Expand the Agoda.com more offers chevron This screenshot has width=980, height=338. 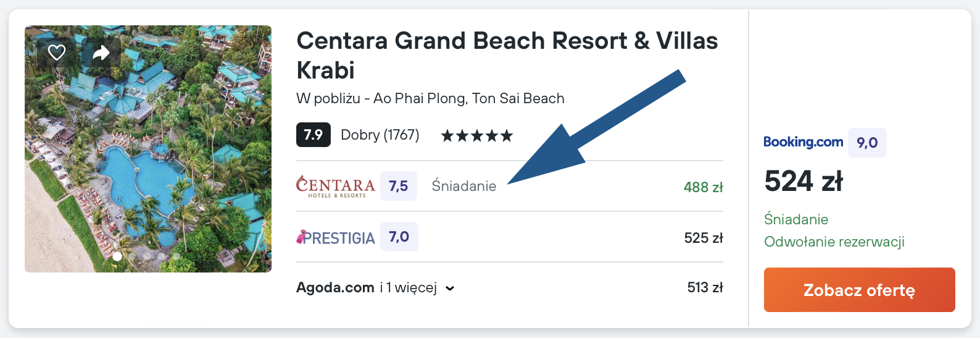[x=450, y=289]
